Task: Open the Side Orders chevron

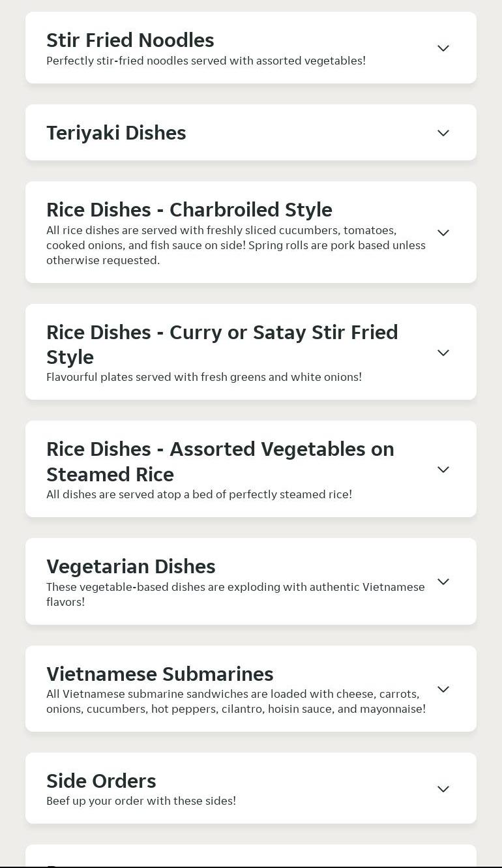Action: [x=443, y=789]
